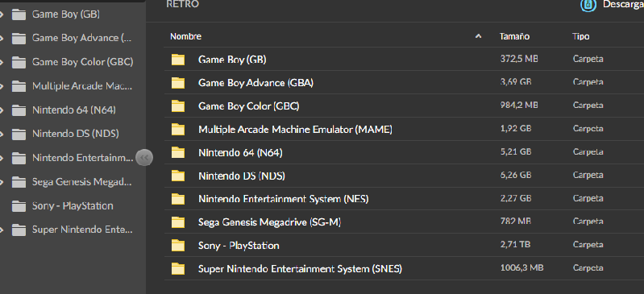This screenshot has height=294, width=644.
Task: Select Game Boy Color (GBC) label in sidebar
Action: coord(82,62)
